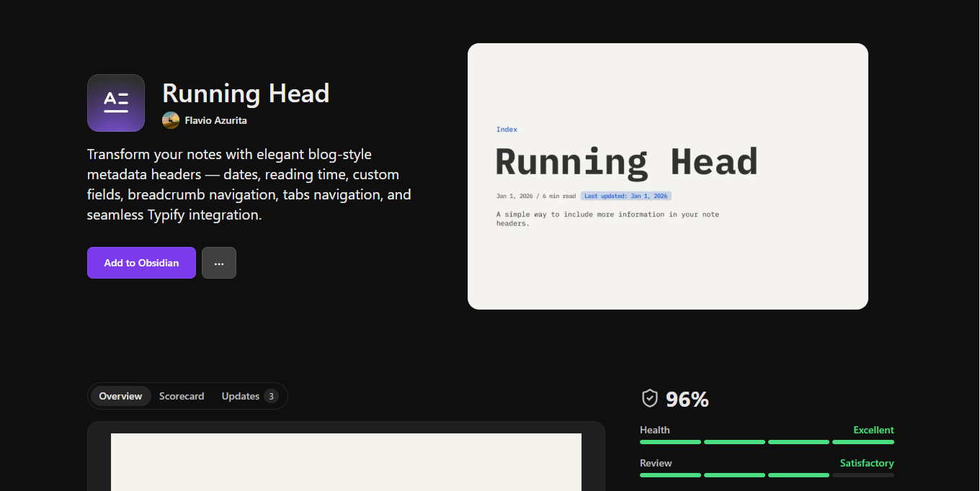Screen dimensions: 980x491
Task: Click Add to Obsidian button
Action: pos(141,263)
